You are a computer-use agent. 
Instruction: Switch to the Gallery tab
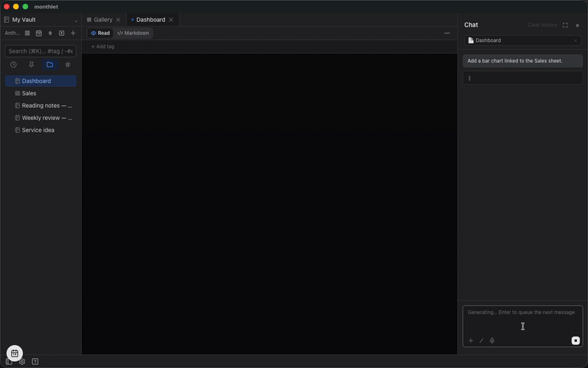click(103, 20)
